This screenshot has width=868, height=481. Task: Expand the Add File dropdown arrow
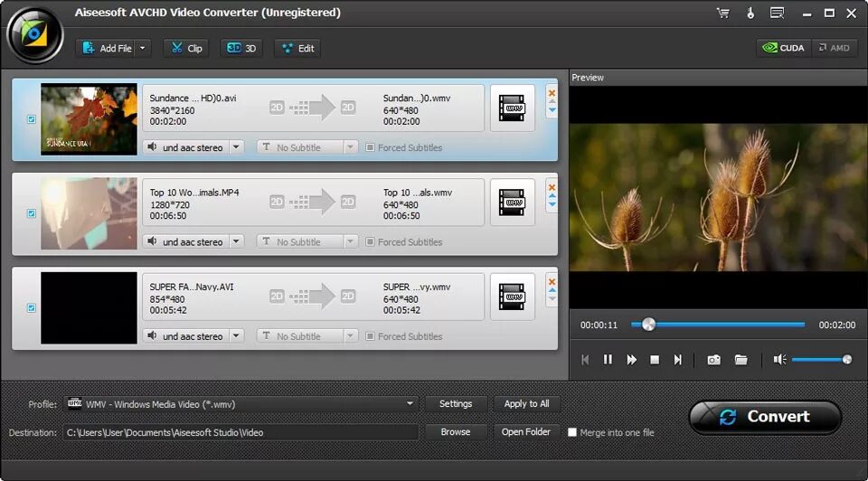[142, 48]
